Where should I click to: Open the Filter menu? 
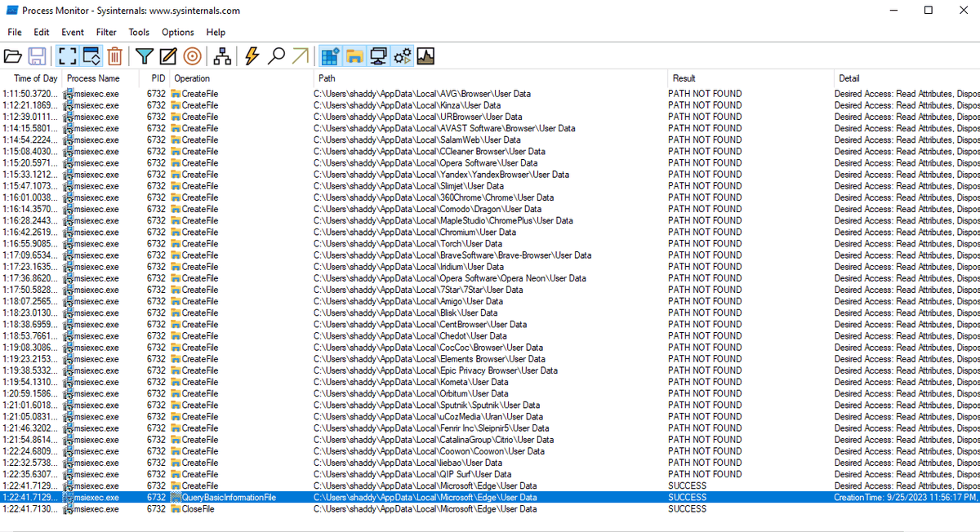pyautogui.click(x=106, y=32)
